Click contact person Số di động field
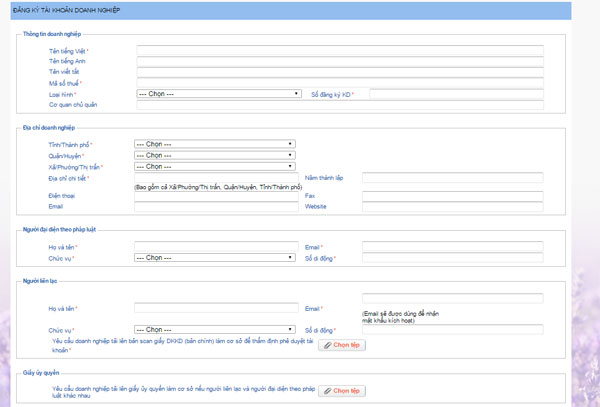Screen dimensions: 600x407 coord(453,329)
